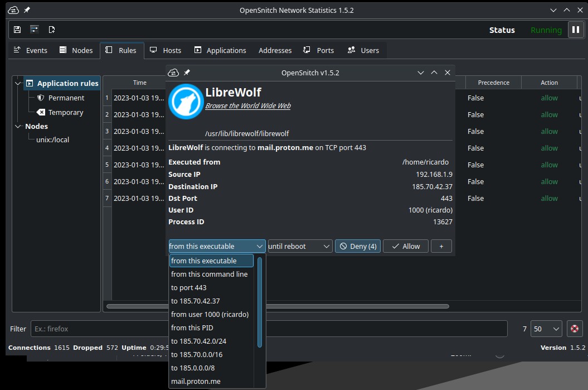Choose "from this PID" option

(x=211, y=328)
